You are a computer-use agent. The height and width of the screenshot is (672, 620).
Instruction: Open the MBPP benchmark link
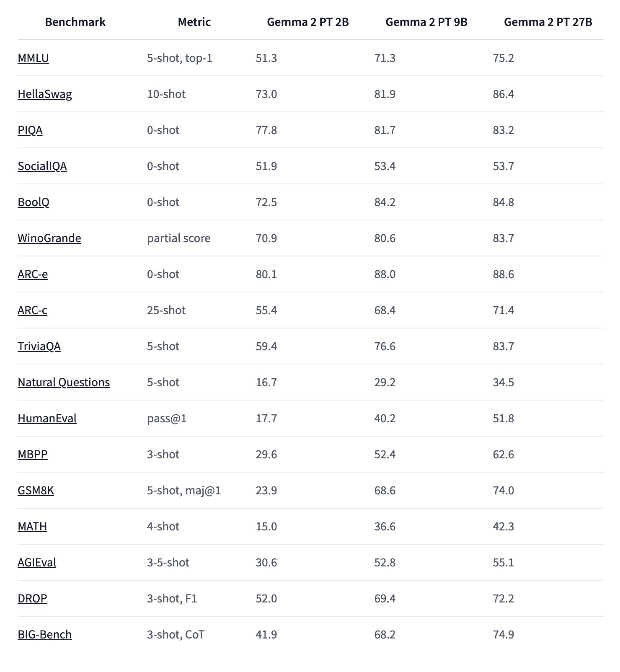tap(33, 454)
